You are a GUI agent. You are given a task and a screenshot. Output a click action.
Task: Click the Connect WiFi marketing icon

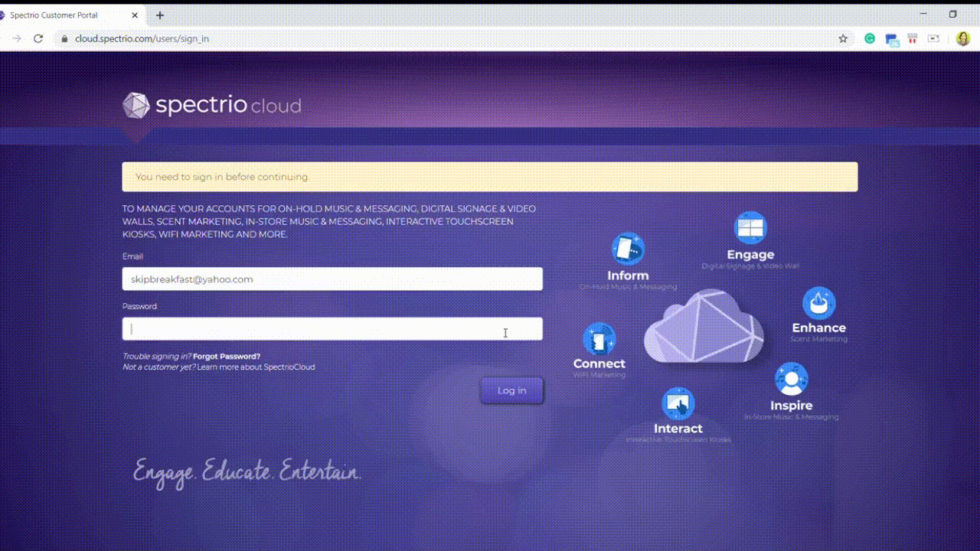(599, 339)
